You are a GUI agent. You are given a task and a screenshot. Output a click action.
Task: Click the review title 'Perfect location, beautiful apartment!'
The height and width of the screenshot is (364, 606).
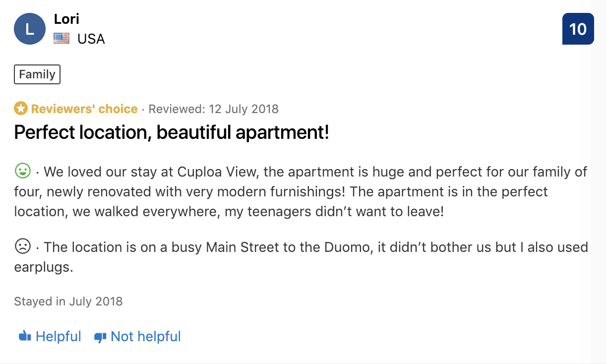click(x=172, y=132)
